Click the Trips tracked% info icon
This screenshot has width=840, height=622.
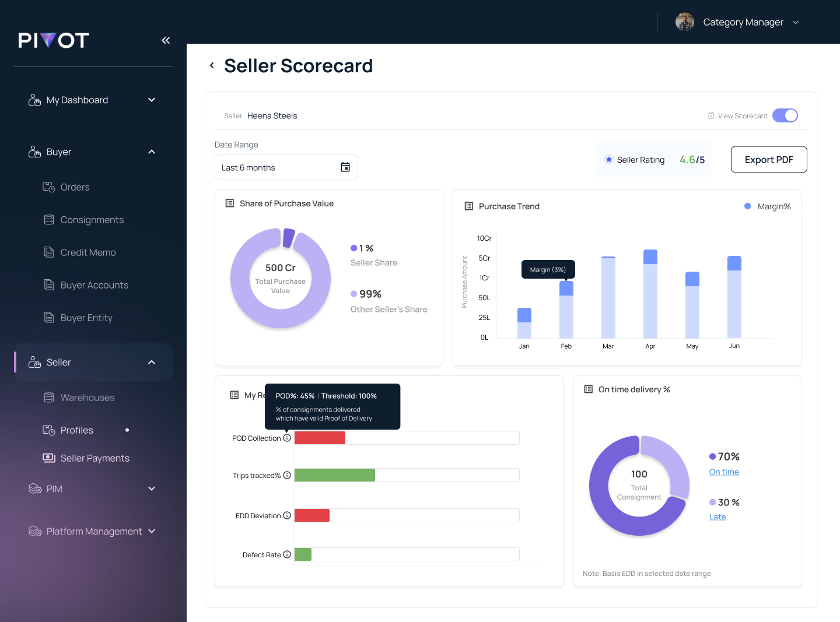click(287, 475)
